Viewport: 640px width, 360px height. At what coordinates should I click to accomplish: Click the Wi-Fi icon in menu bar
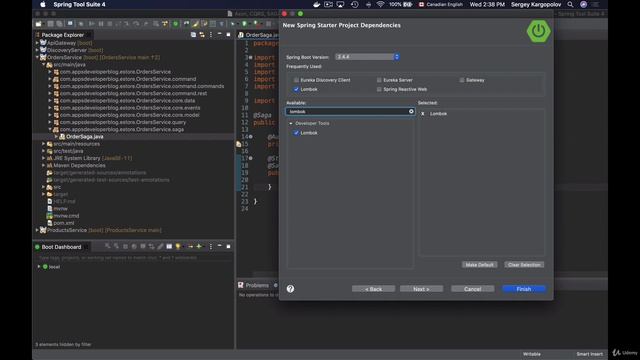click(380, 4)
